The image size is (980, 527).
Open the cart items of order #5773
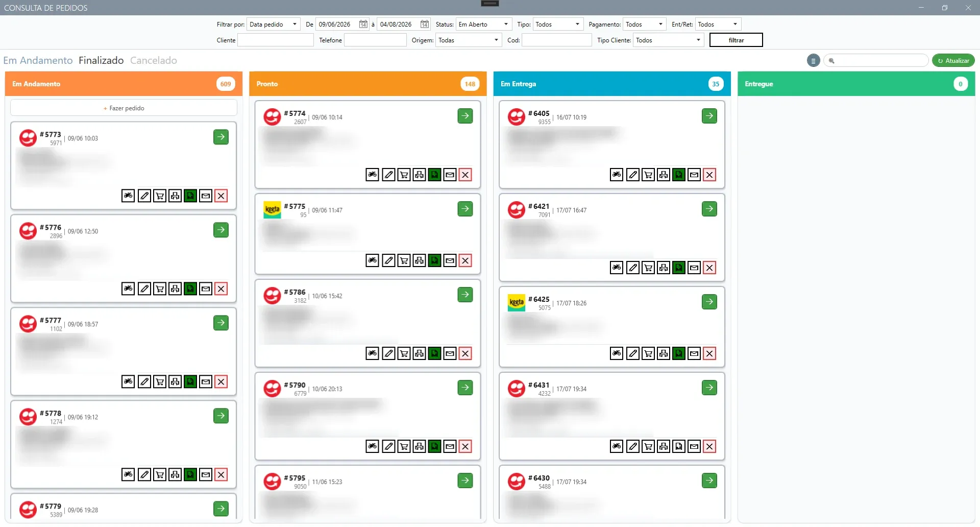[x=160, y=196]
